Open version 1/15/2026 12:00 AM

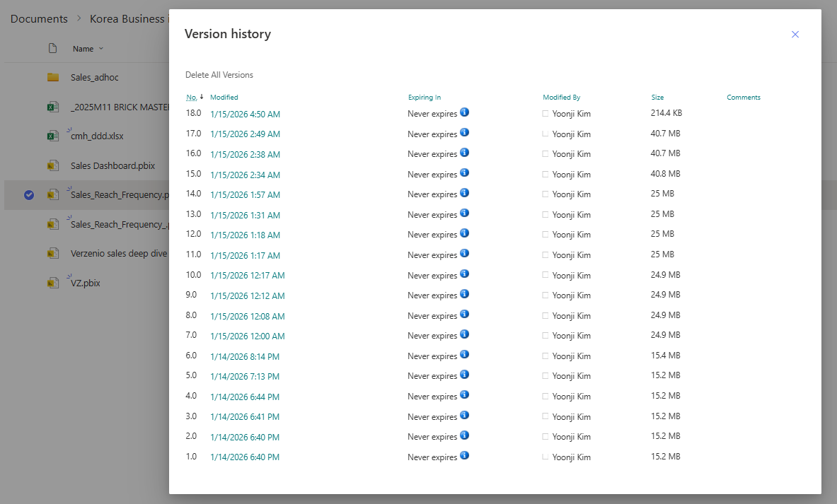click(x=248, y=336)
